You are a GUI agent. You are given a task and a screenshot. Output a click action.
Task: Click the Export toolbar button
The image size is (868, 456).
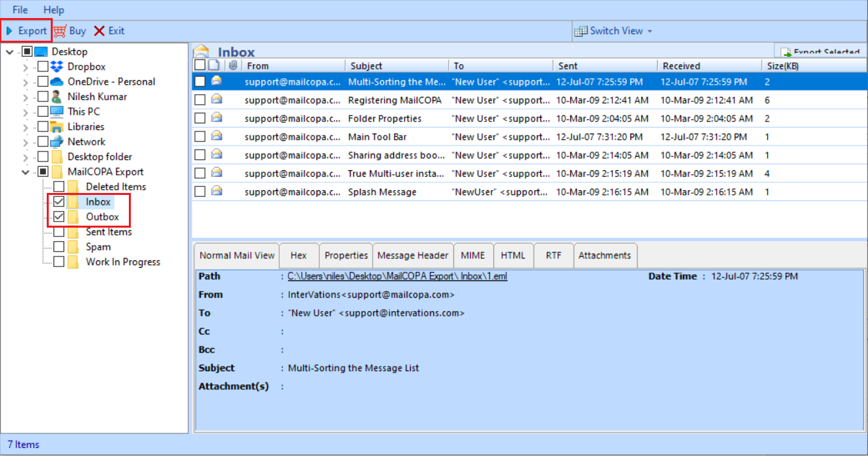coord(26,31)
